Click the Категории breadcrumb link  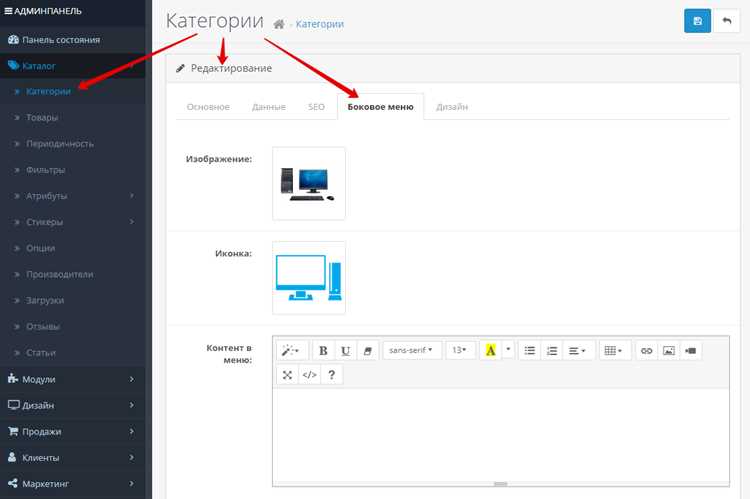(x=320, y=24)
